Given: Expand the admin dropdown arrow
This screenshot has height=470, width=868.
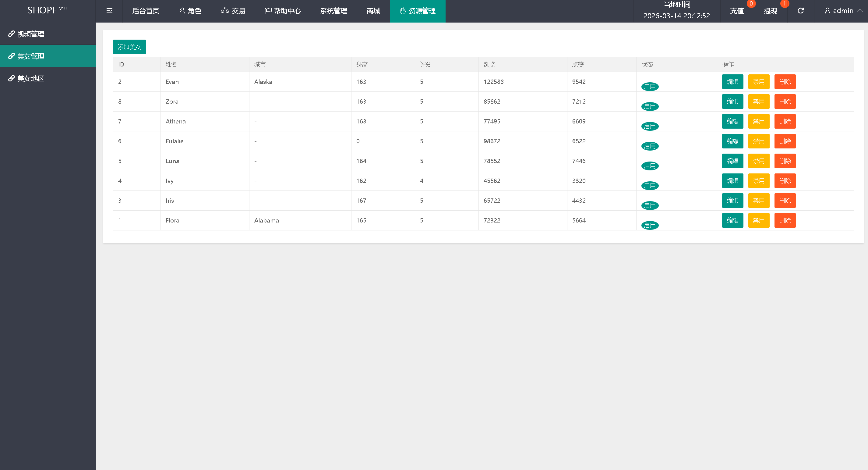Looking at the screenshot, I should tap(860, 11).
